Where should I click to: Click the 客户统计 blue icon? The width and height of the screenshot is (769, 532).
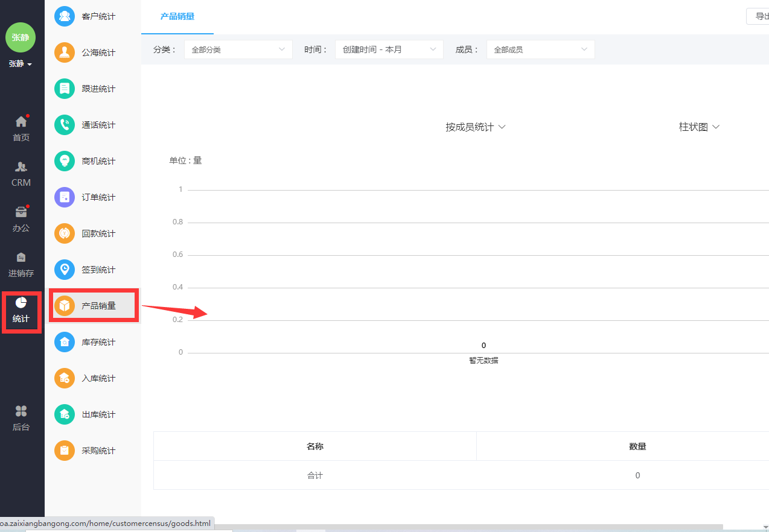click(x=65, y=16)
